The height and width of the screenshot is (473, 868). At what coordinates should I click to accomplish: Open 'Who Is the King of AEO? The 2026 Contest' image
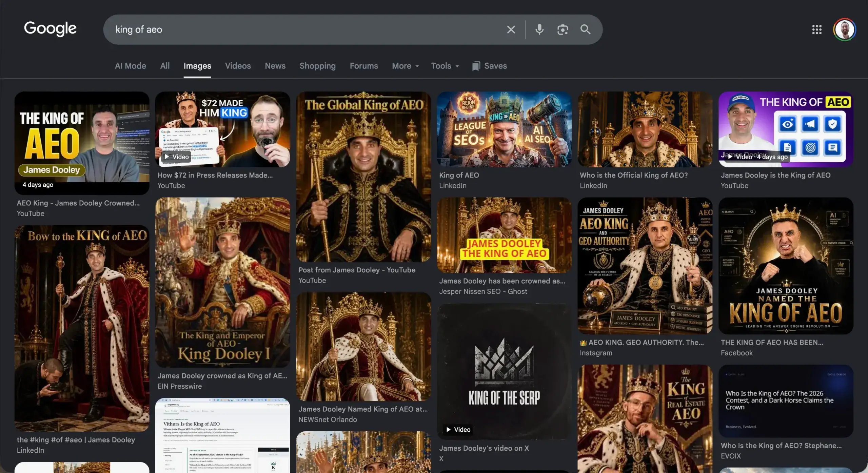[x=786, y=401]
